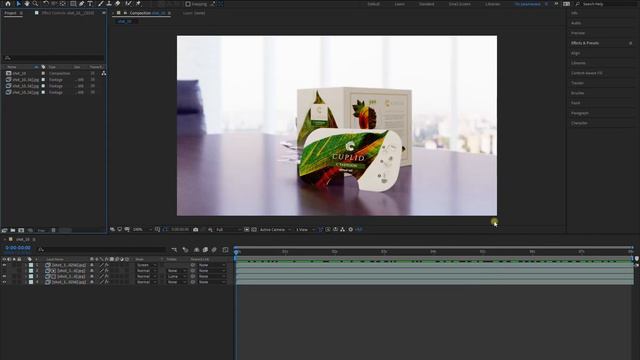Viewport: 640px width, 360px height.
Task: Select the Type text tool
Action: 90,4
